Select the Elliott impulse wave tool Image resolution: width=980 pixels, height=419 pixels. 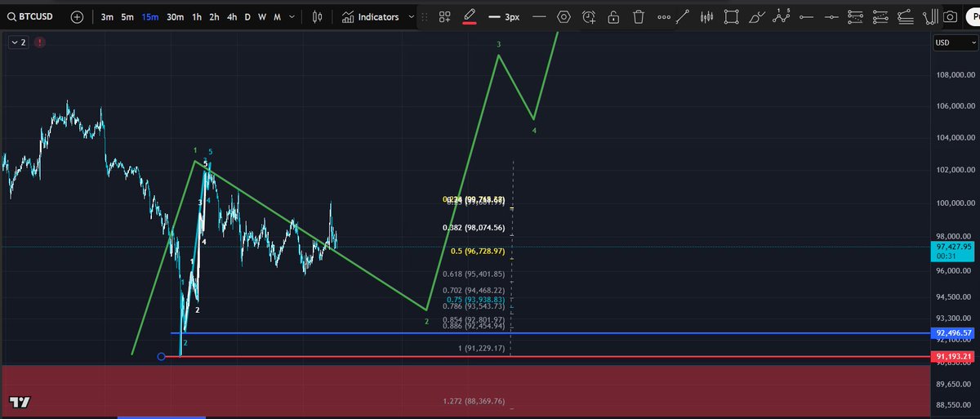coord(782,16)
